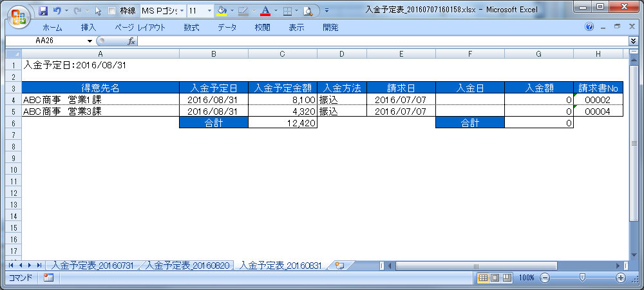Switch to Page Break Preview view
Viewport: 644px width, 290px height.
click(x=507, y=278)
